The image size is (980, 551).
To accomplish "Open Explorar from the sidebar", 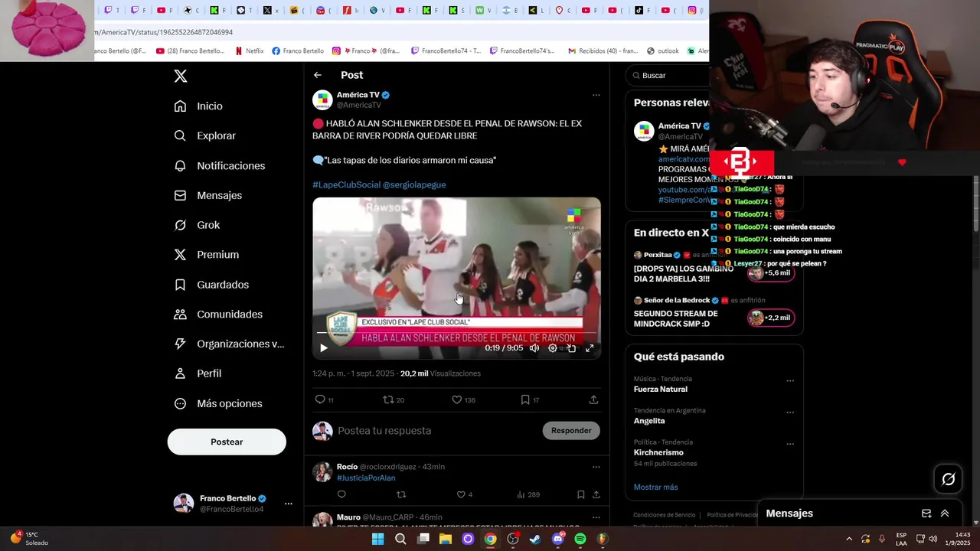I will (204, 135).
